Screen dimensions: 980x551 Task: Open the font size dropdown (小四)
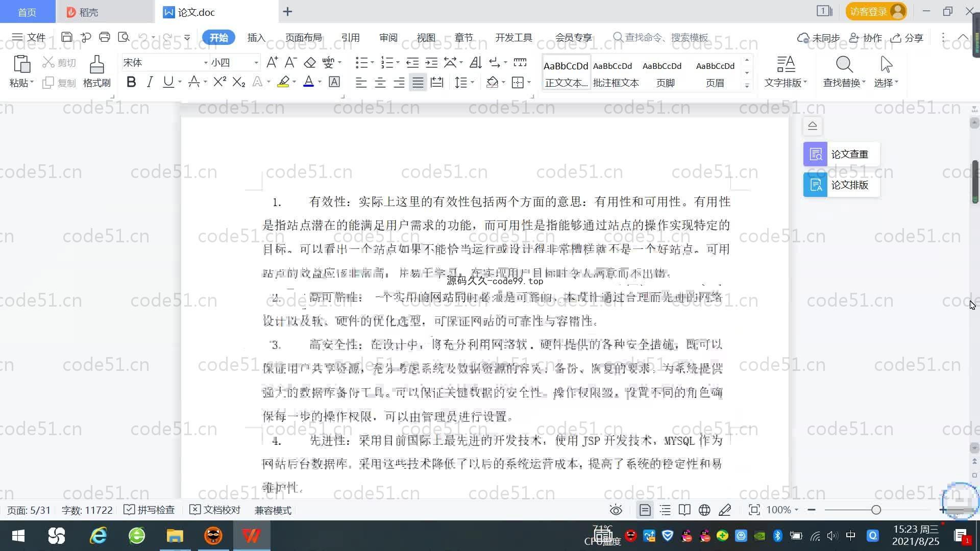[256, 63]
